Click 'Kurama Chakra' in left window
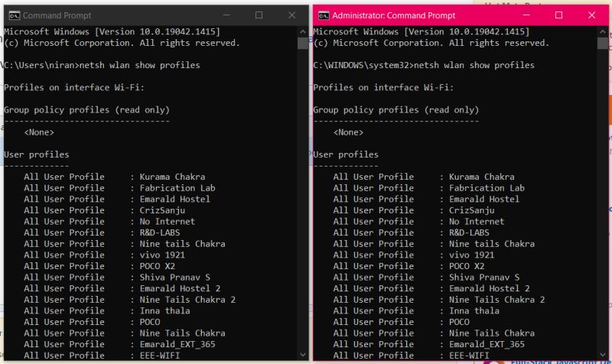 [x=172, y=177]
